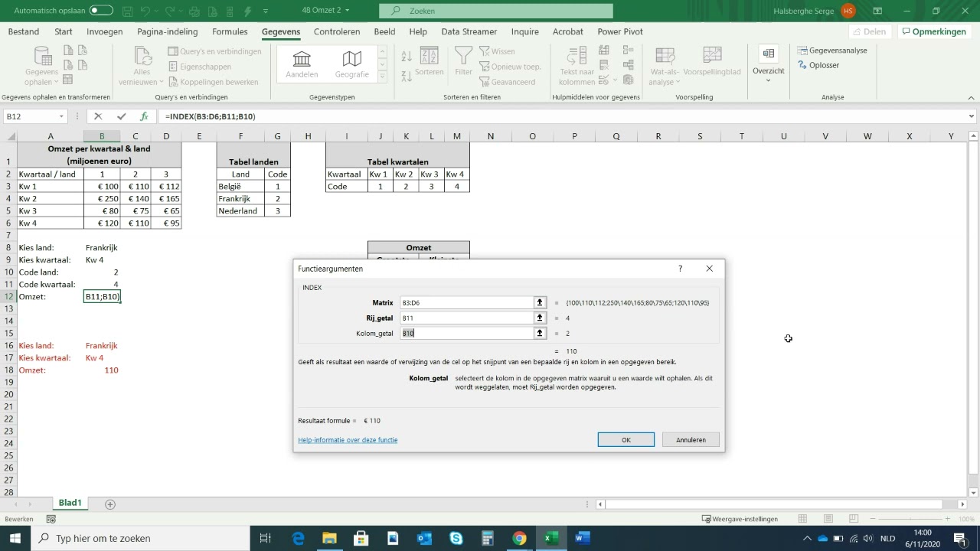Click the Eigenschappen ribbon item
The width and height of the screenshot is (980, 551).
[199, 67]
